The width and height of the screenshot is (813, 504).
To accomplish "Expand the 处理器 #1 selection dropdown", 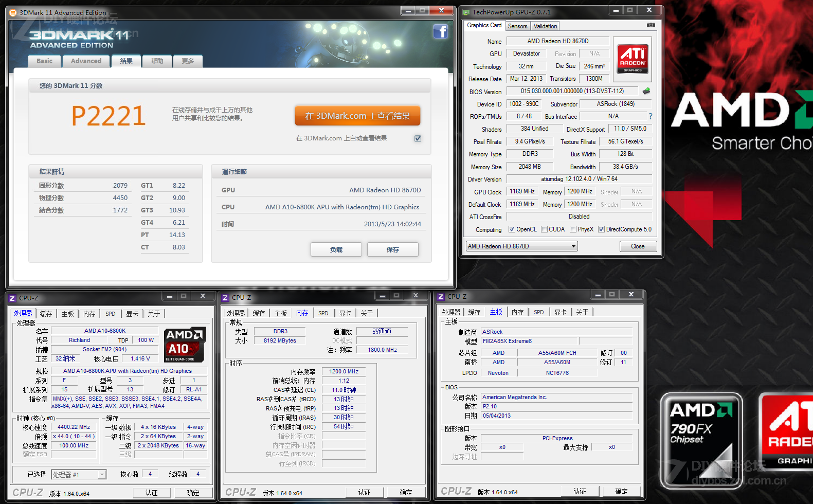I will 102,475.
